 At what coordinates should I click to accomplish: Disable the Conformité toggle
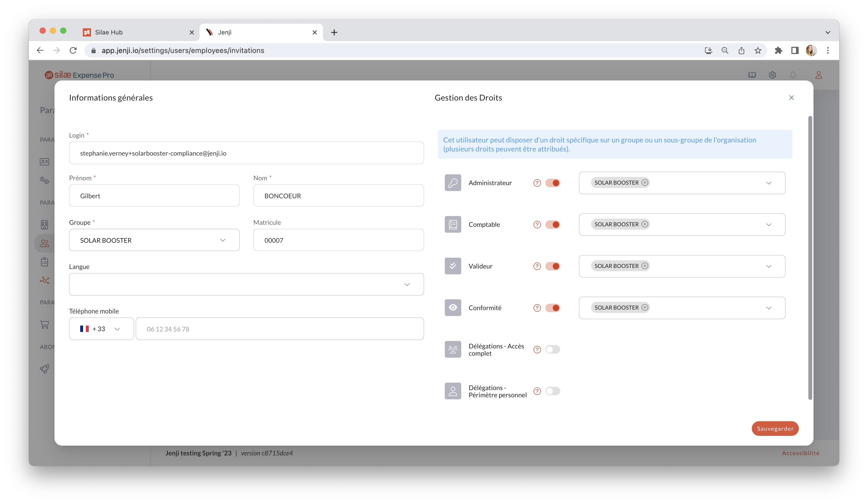553,308
